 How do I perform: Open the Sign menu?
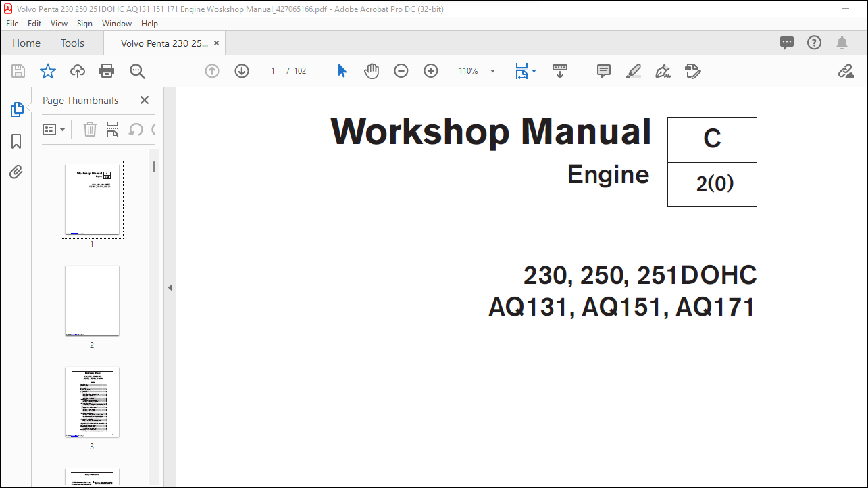click(84, 23)
